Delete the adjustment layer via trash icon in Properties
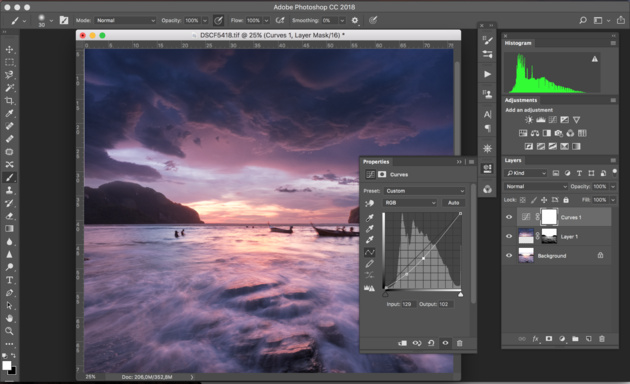This screenshot has width=630, height=384. coord(460,343)
